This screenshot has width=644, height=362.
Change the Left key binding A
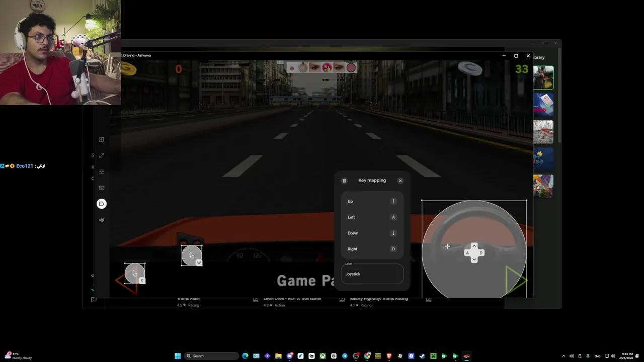(x=393, y=217)
